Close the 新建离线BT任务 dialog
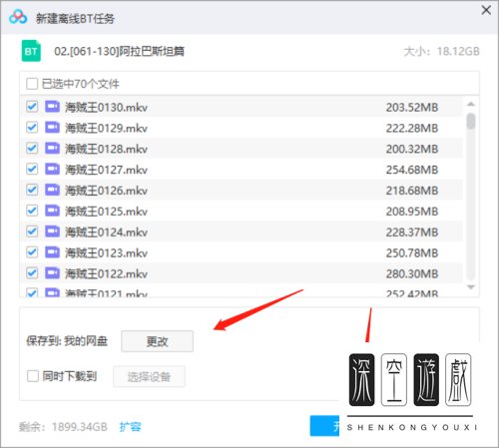Image resolution: width=499 pixels, height=448 pixels. pos(486,10)
